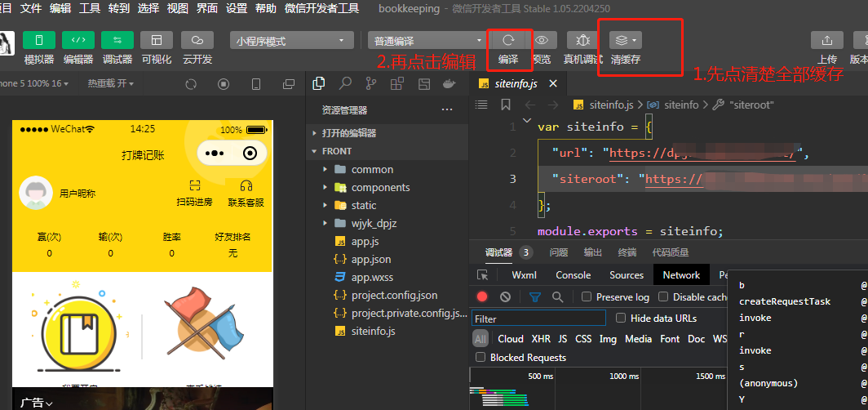Enable the Disable cache checkbox

[663, 297]
